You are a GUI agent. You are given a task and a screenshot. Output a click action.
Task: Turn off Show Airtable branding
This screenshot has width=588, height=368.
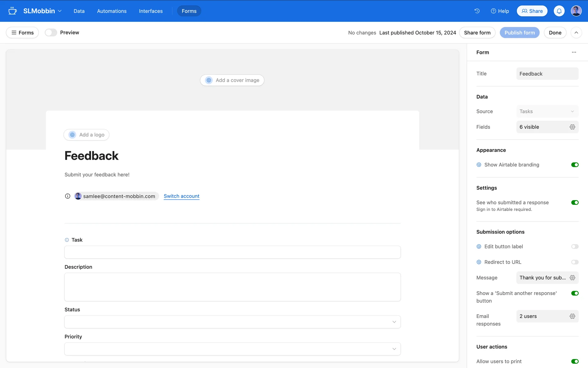coord(575,165)
